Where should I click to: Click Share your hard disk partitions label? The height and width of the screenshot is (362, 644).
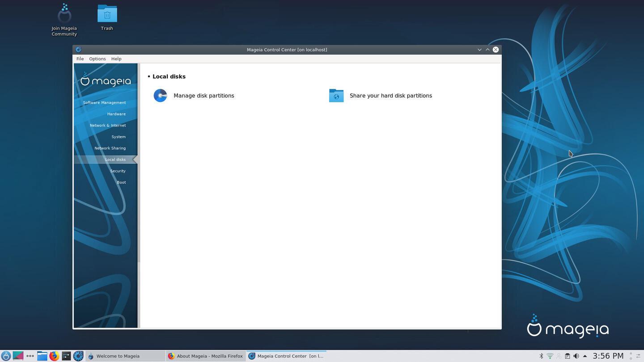click(x=391, y=96)
